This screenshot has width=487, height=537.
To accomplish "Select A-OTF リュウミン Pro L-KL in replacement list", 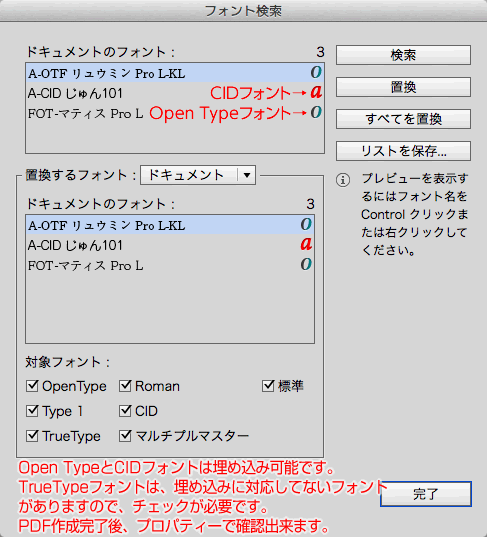I will point(170,225).
